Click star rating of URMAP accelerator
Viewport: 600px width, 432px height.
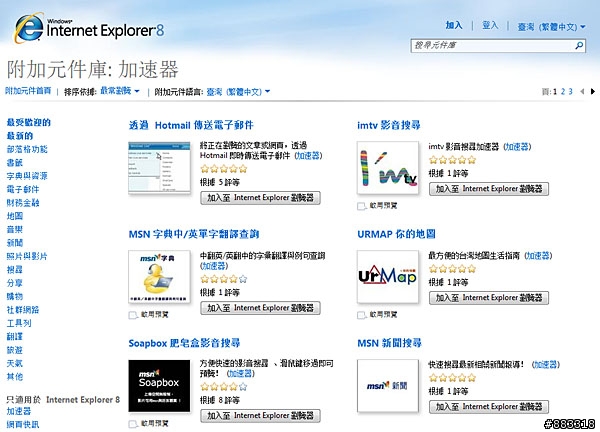[x=452, y=269]
